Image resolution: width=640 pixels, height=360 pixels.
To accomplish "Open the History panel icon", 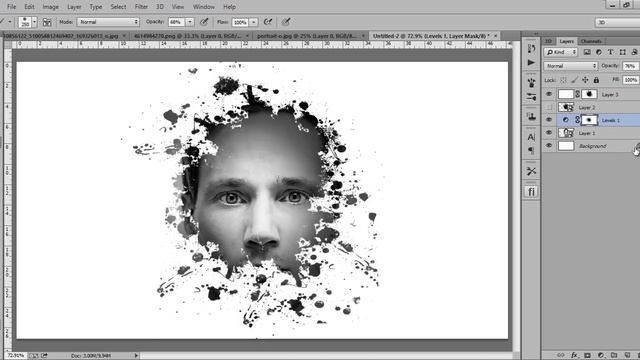I will (531, 49).
